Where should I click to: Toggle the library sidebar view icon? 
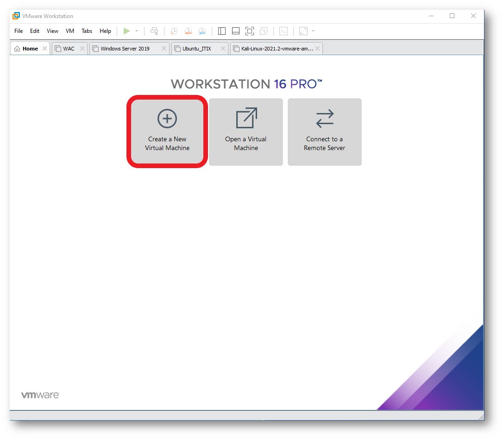click(x=222, y=31)
